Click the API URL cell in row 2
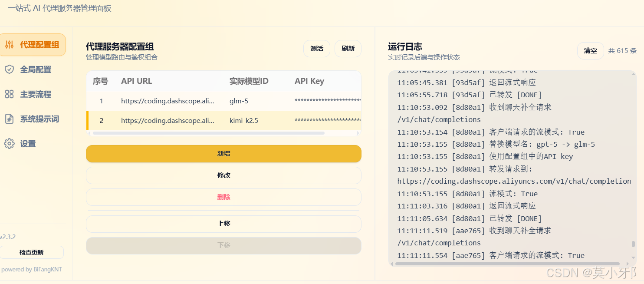The image size is (644, 284). tap(168, 120)
